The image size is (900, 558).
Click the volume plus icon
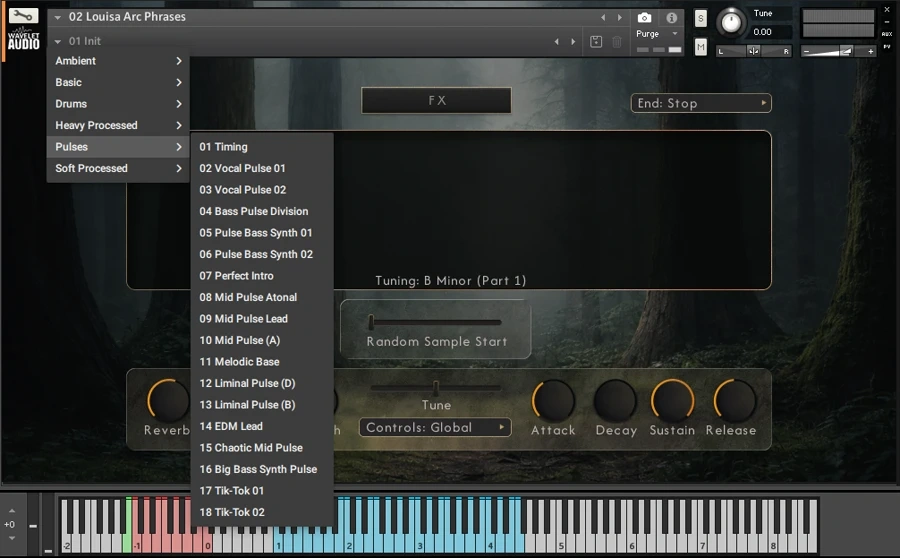click(x=871, y=51)
